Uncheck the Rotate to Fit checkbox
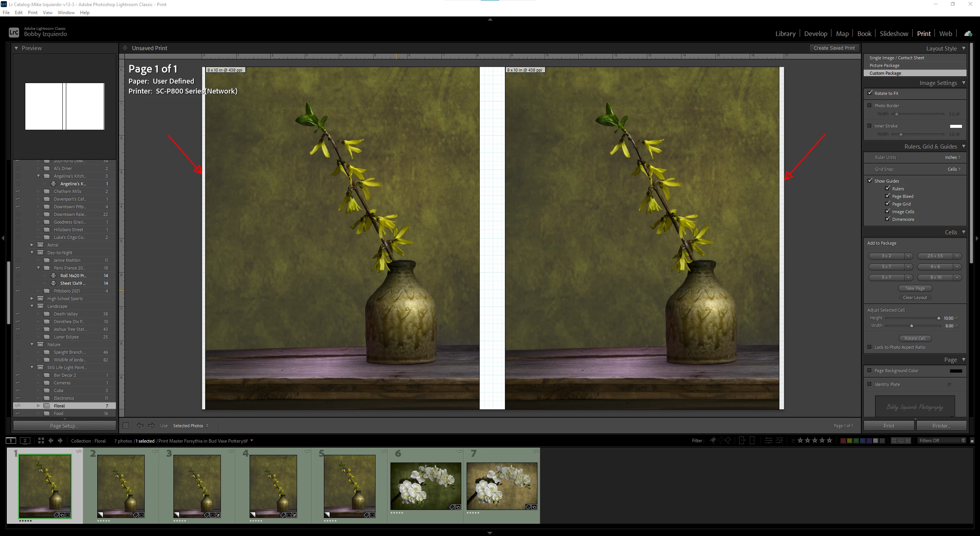Image resolution: width=980 pixels, height=536 pixels. tap(870, 93)
